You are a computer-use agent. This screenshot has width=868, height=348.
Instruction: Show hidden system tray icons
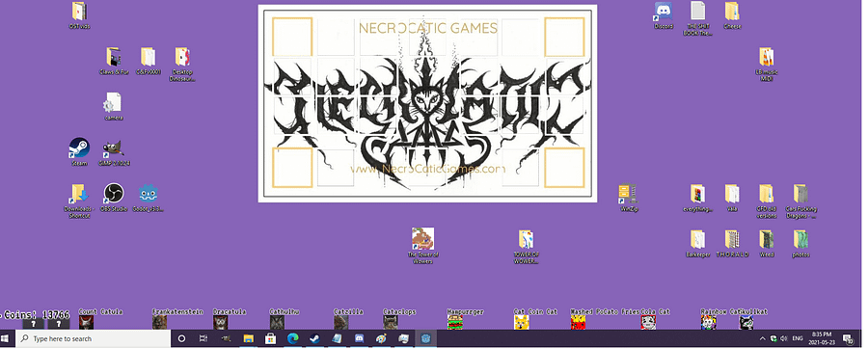[762, 338]
